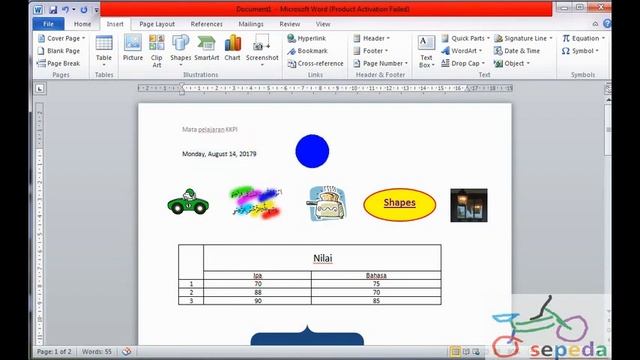This screenshot has height=360, width=640.
Task: Add a Drop Cap
Action: (463, 64)
